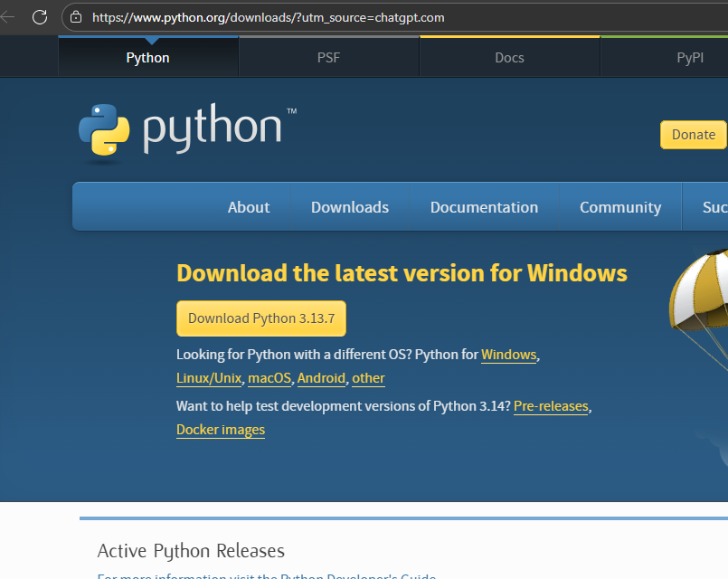Expand the Downloads menu
This screenshot has height=579, width=728.
pyautogui.click(x=350, y=207)
